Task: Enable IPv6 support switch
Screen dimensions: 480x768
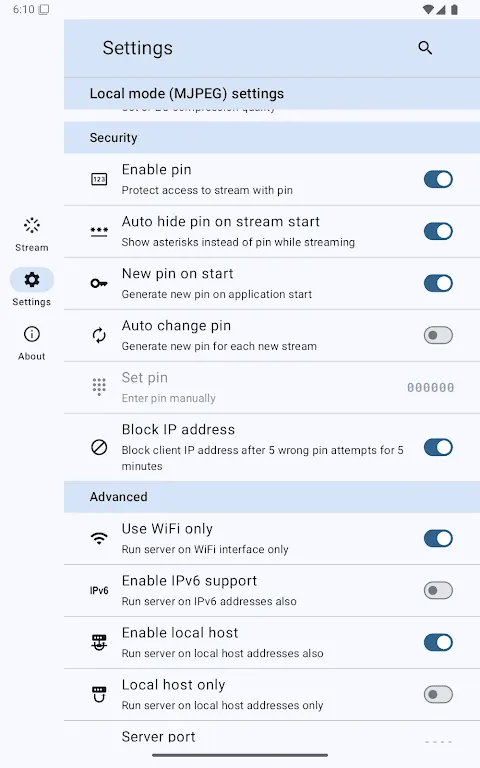Action: 438,590
